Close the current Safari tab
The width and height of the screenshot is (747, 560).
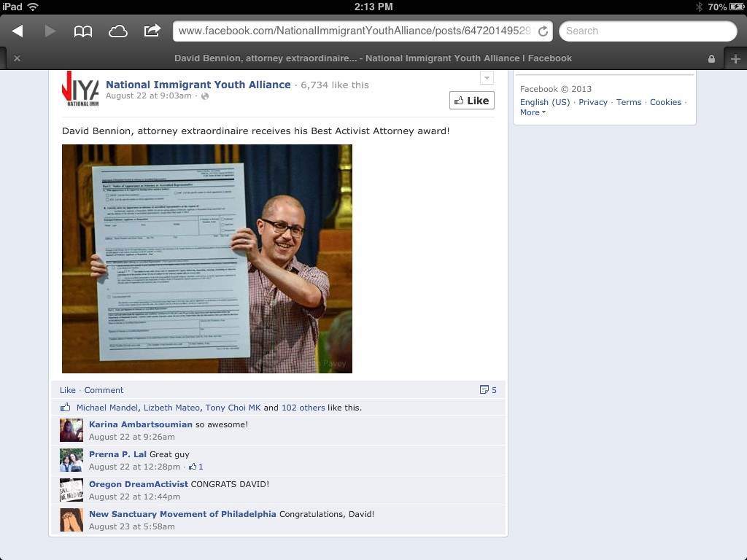tap(18, 58)
